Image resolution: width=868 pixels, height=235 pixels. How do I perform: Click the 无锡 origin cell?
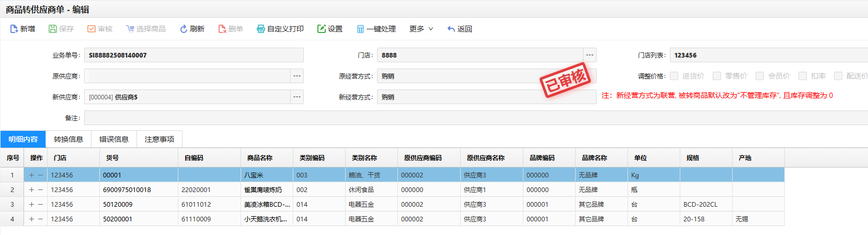coord(758,219)
